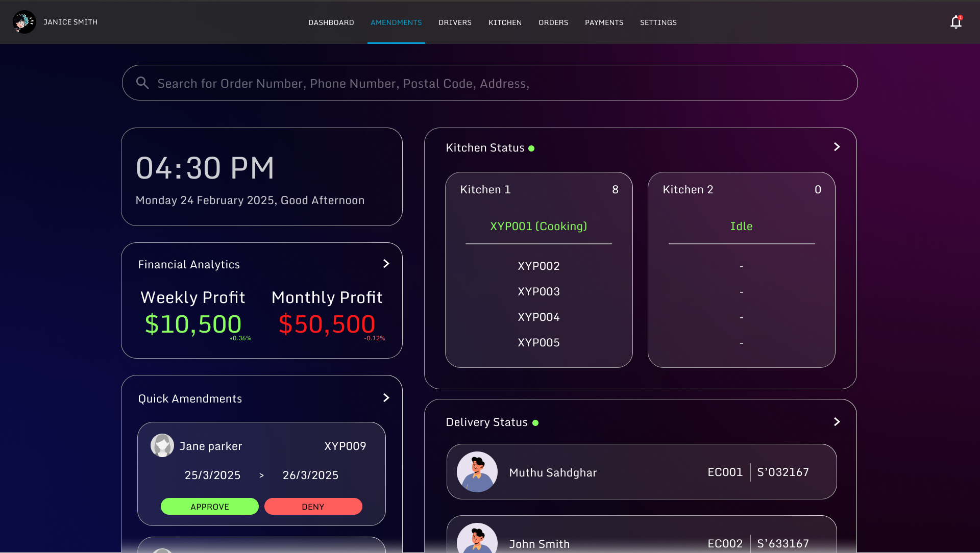
Task: Open the Drivers tab
Action: tap(455, 22)
